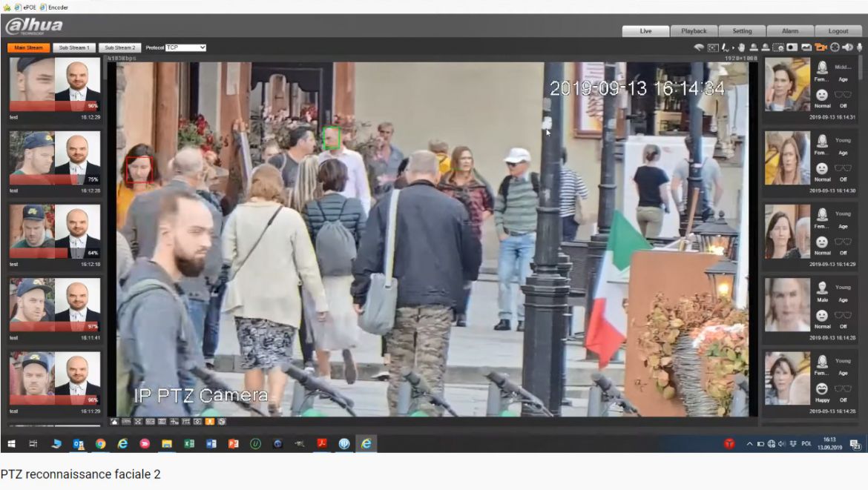Open the notification center icon
The image size is (868, 490).
pyautogui.click(x=855, y=444)
